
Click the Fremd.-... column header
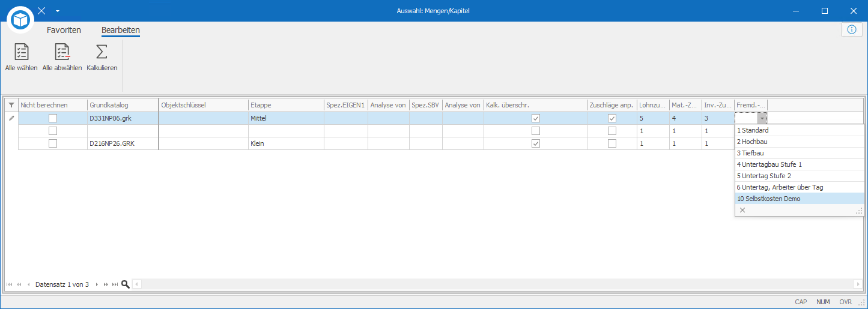pyautogui.click(x=751, y=105)
